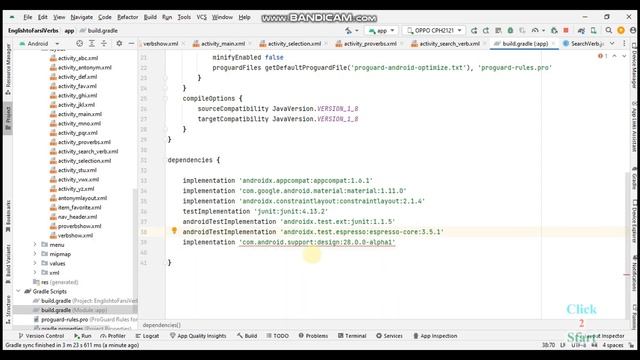Image resolution: width=640 pixels, height=360 pixels.
Task: Open the Android project view dropdown
Action: (39, 43)
